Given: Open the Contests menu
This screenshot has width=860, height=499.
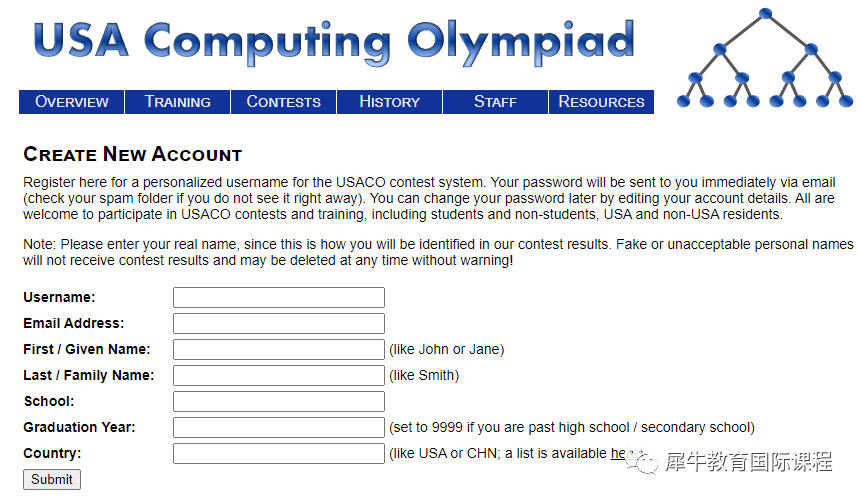Looking at the screenshot, I should pyautogui.click(x=284, y=102).
